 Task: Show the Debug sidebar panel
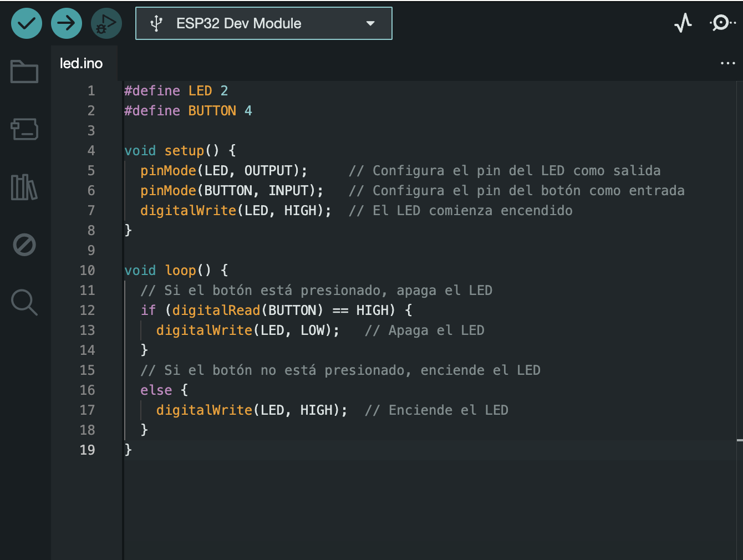(24, 245)
